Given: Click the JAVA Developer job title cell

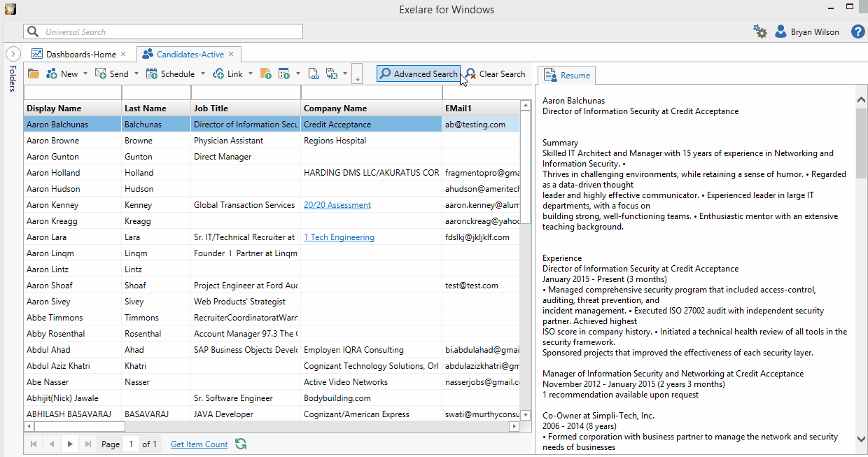Looking at the screenshot, I should coord(246,414).
